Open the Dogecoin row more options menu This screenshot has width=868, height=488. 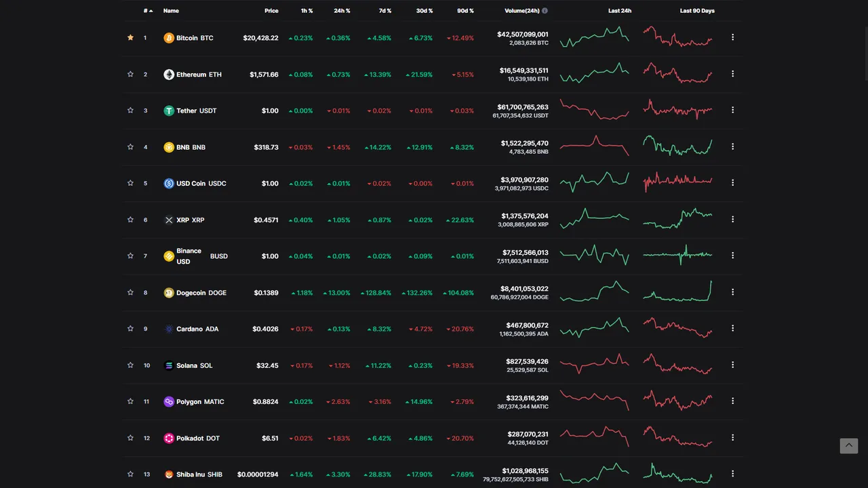point(732,292)
